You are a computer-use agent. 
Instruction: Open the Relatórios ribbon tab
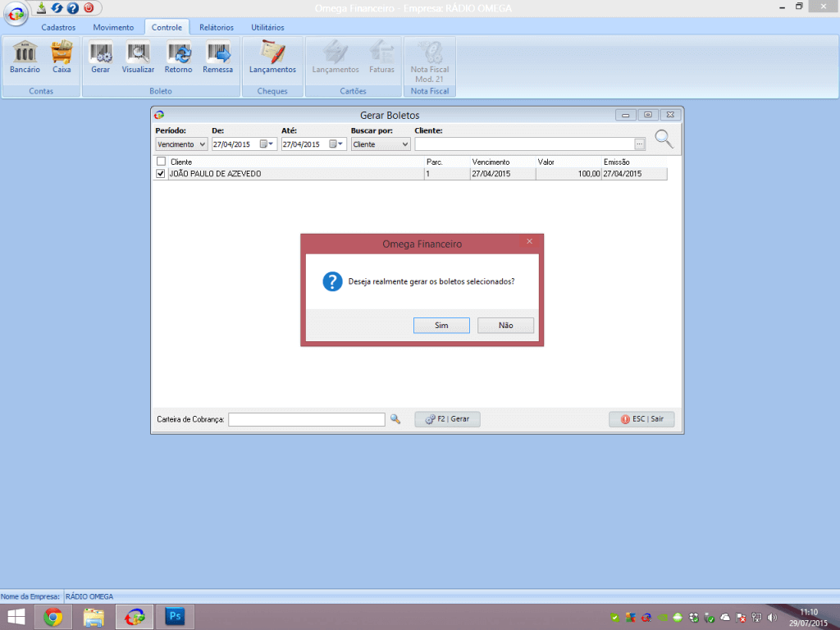(216, 27)
